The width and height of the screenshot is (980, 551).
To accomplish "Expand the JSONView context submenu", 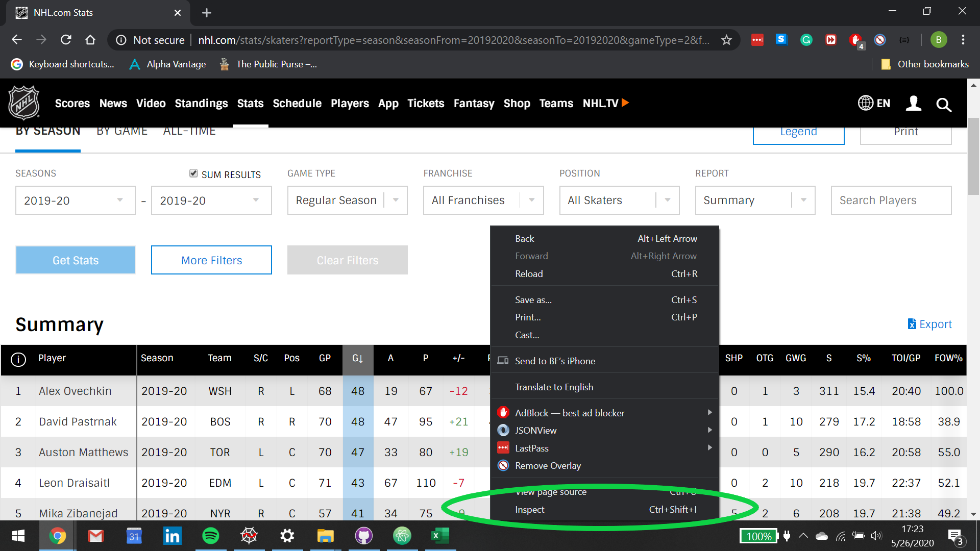I will pos(604,430).
